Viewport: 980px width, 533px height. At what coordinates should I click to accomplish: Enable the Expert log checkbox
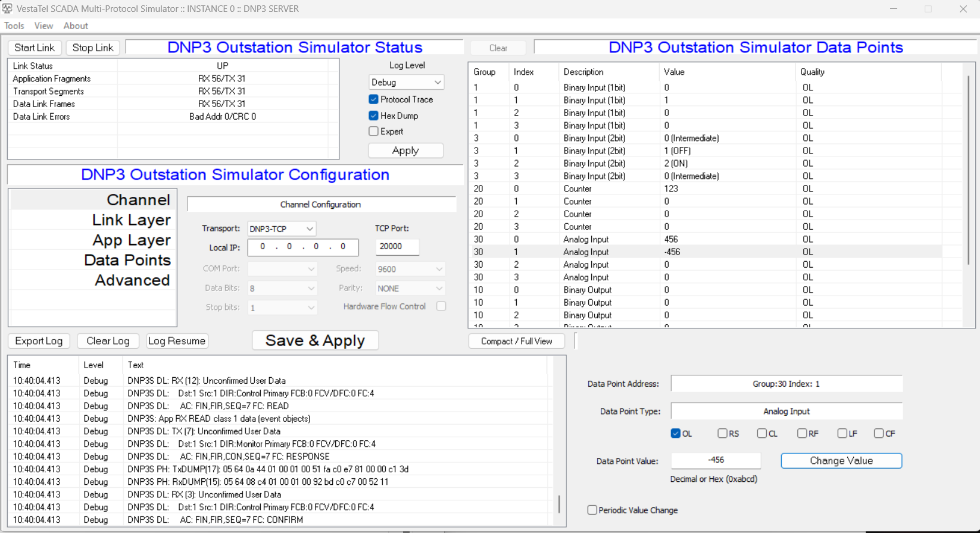coord(374,131)
